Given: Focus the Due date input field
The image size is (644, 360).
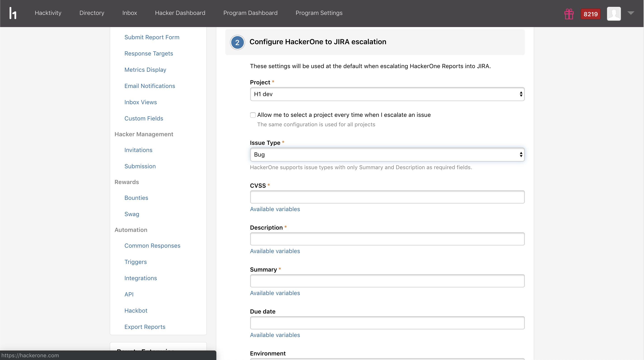Looking at the screenshot, I should tap(387, 323).
